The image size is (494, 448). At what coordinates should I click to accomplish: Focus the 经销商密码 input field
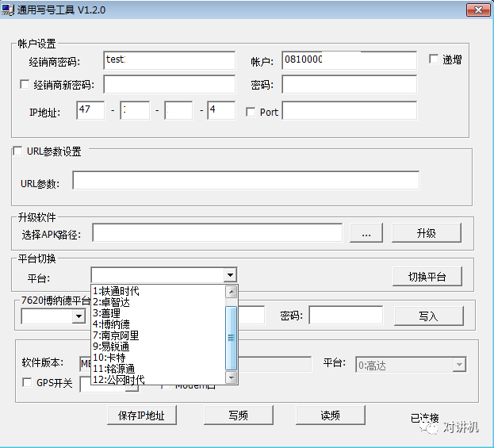169,60
